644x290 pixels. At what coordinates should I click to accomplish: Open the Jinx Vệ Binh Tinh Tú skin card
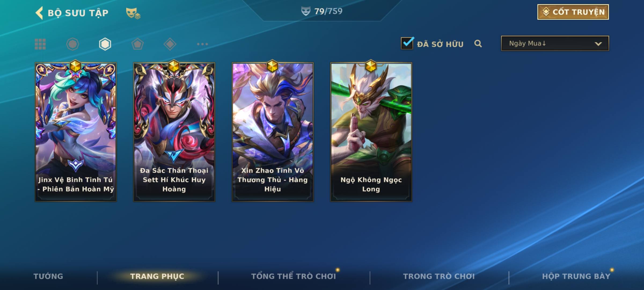point(76,132)
